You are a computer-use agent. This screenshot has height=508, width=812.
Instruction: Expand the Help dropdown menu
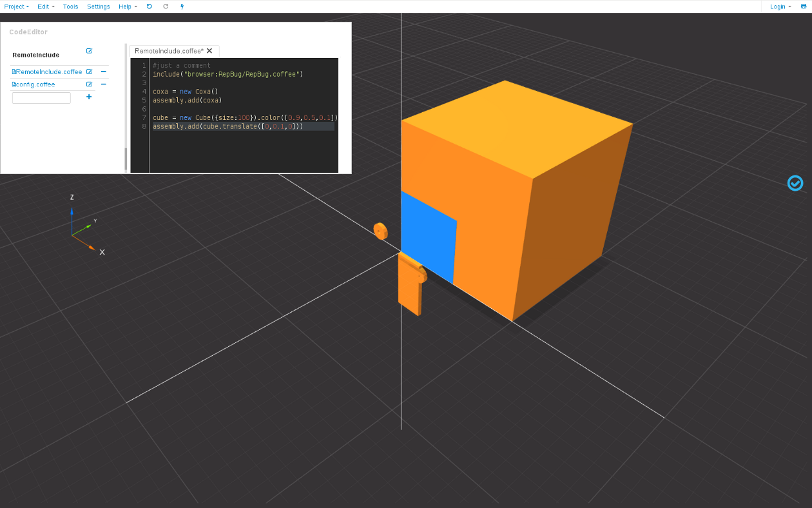(128, 6)
